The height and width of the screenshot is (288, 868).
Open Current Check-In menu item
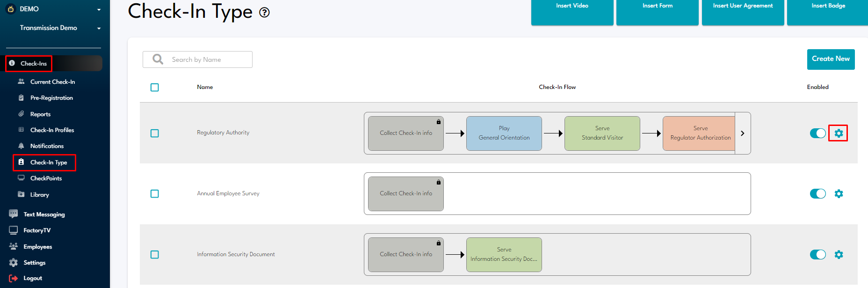tap(52, 81)
